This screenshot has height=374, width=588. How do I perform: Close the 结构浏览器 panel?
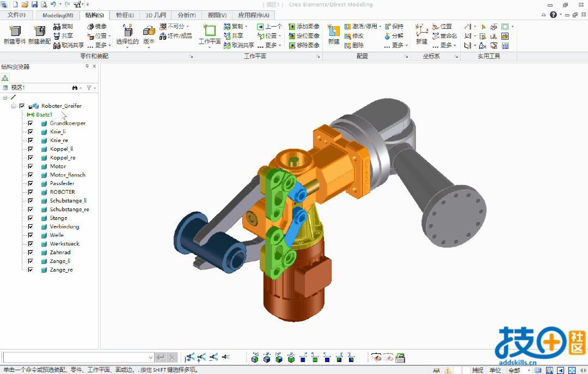95,66
